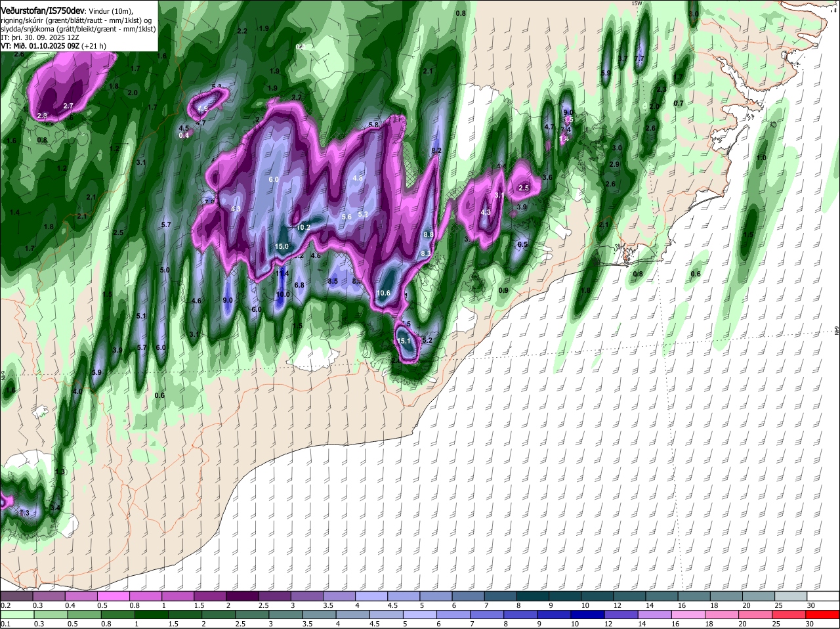Select snow-scale swatch labeled 0.2

point(16,596)
